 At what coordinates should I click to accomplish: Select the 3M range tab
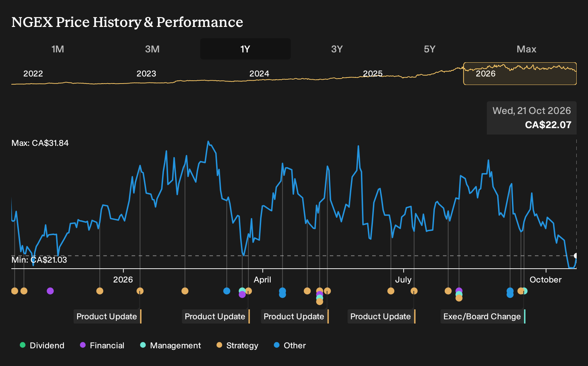pos(152,49)
